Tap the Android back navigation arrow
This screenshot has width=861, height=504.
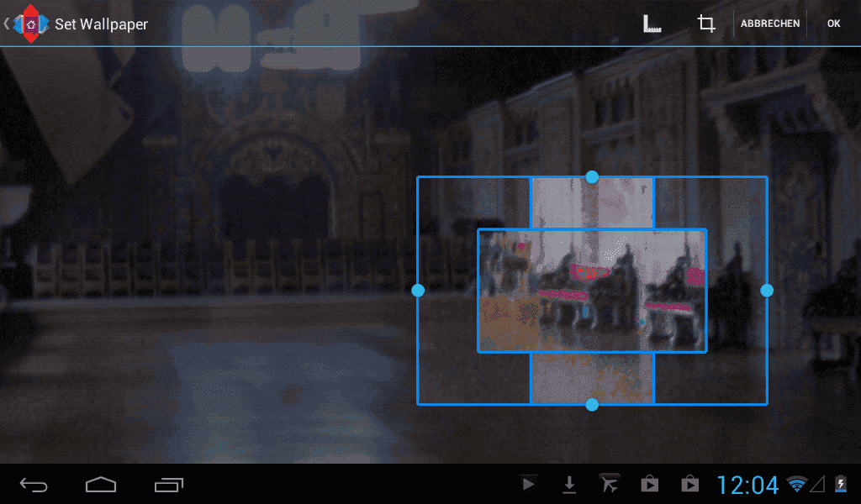34,485
